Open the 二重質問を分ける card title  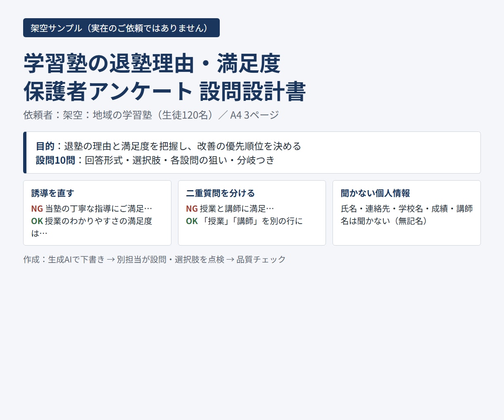220,193
